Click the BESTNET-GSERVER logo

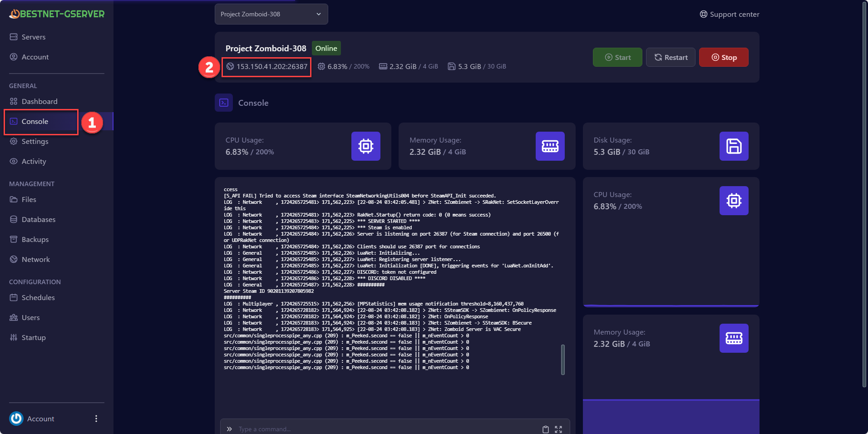(x=57, y=14)
